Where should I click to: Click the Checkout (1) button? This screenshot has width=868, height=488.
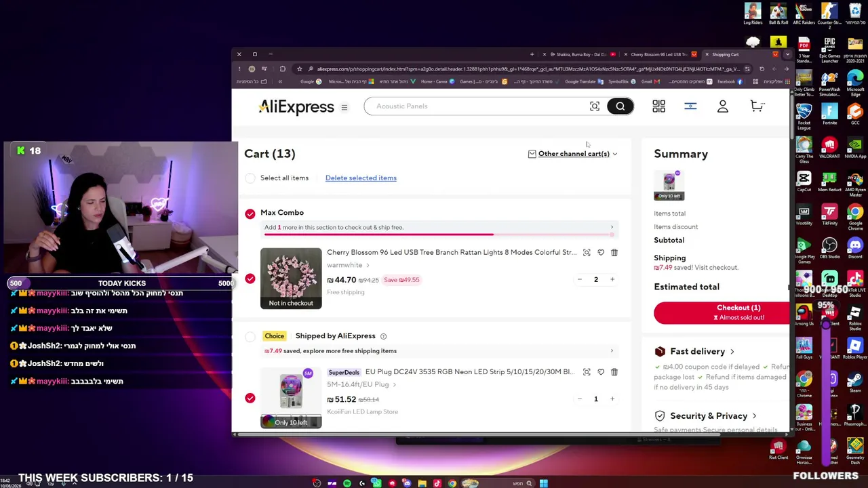pos(722,312)
